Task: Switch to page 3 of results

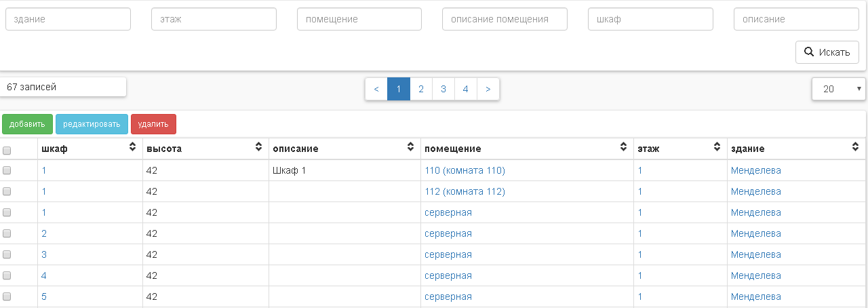Action: (443, 89)
